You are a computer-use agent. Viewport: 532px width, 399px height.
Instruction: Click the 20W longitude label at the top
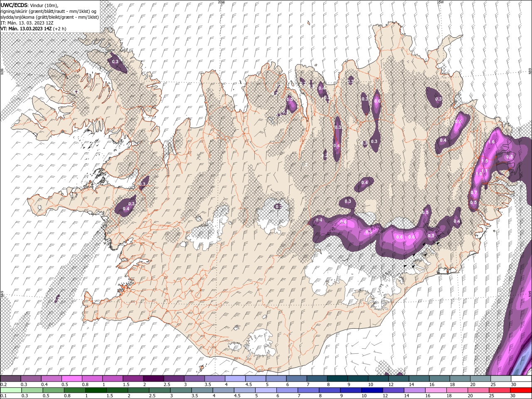point(221,2)
